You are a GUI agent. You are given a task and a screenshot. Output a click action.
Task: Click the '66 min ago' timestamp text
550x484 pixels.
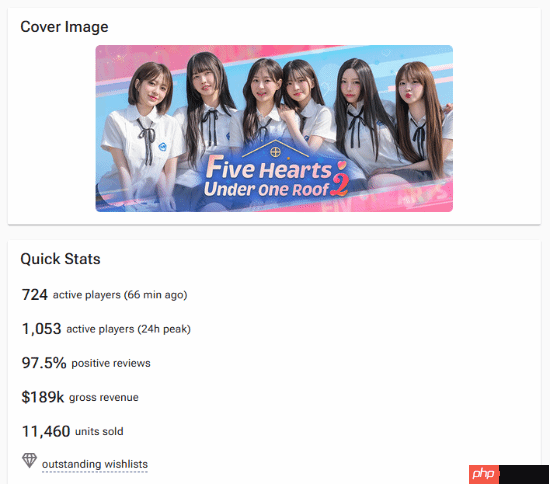155,295
